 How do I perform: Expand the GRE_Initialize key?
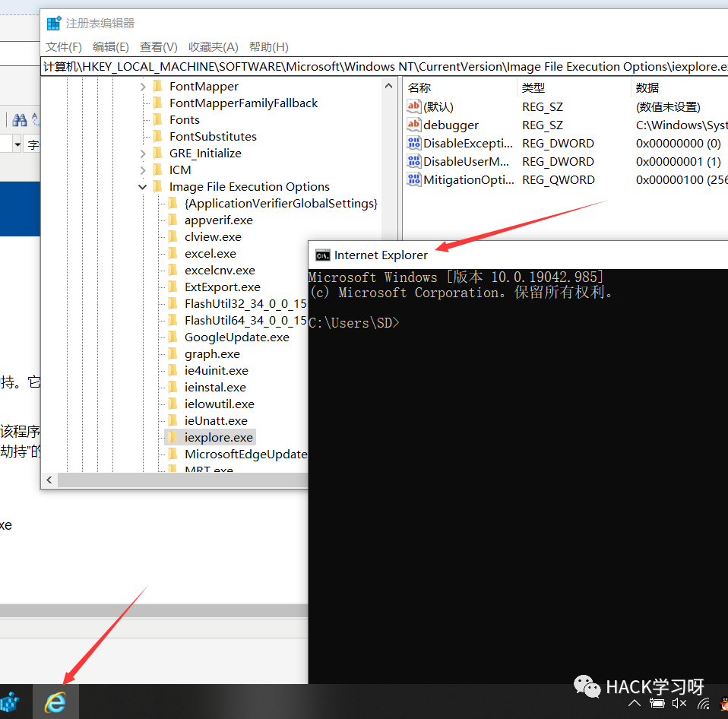pyautogui.click(x=143, y=154)
